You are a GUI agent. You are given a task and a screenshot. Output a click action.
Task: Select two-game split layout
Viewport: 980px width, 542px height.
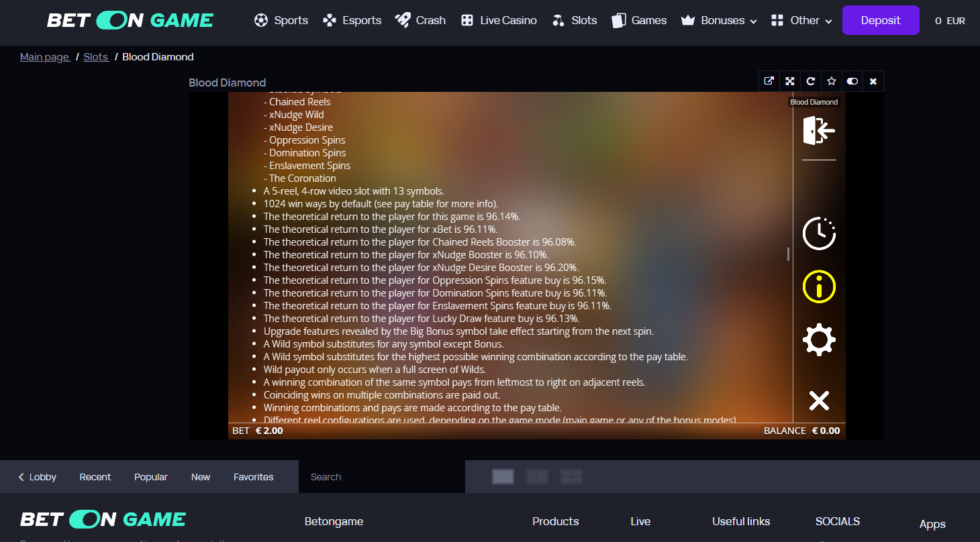point(537,476)
